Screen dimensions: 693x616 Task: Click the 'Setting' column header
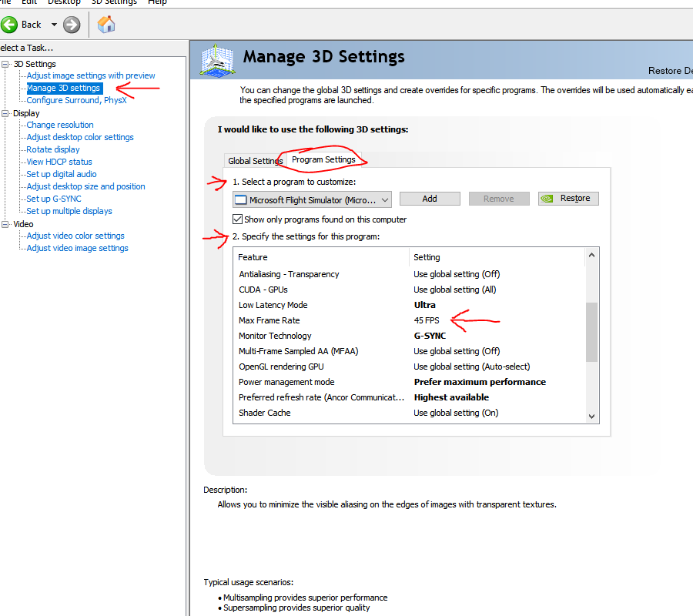click(427, 257)
